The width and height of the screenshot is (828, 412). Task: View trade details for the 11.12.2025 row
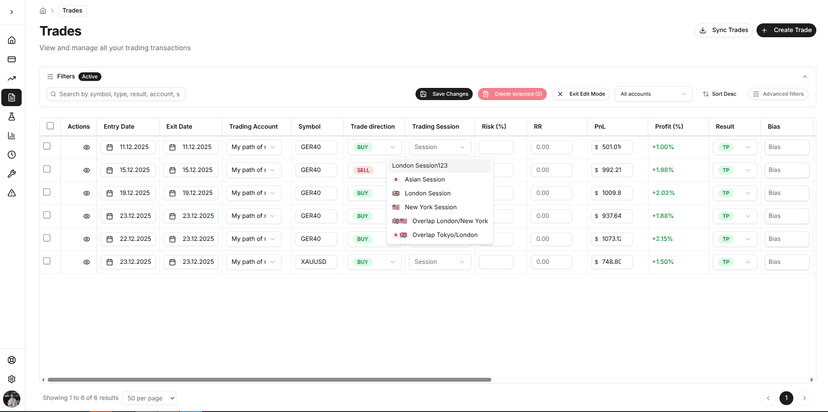pos(87,147)
